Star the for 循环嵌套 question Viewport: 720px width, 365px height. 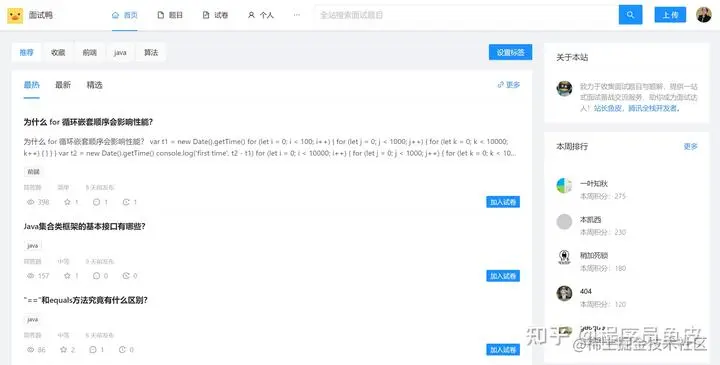click(68, 202)
